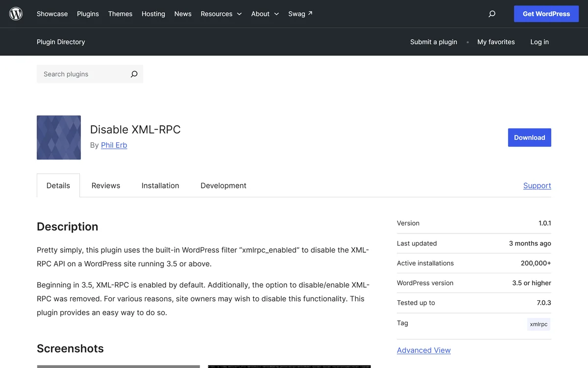Click the '3 months ago' value
The image size is (588, 368).
tap(530, 243)
